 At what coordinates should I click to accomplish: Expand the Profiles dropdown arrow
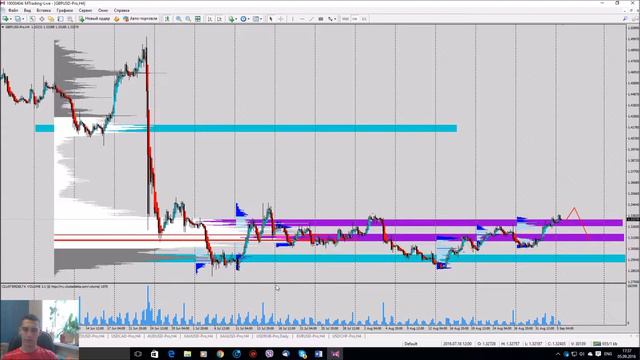click(x=23, y=19)
